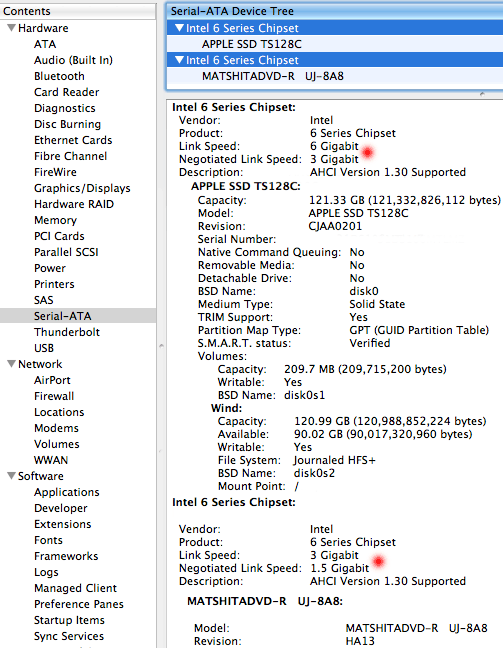Select MATSHITADVD-R UJ-8A8 in device tree

(x=273, y=76)
